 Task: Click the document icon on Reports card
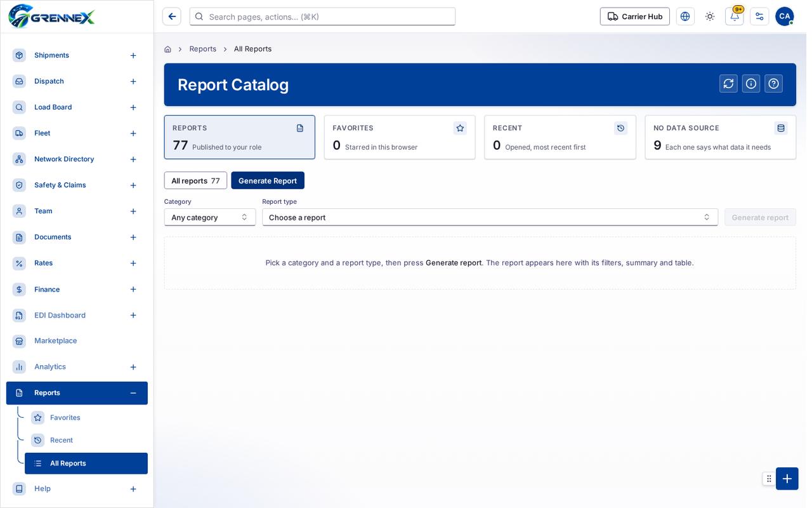300,128
